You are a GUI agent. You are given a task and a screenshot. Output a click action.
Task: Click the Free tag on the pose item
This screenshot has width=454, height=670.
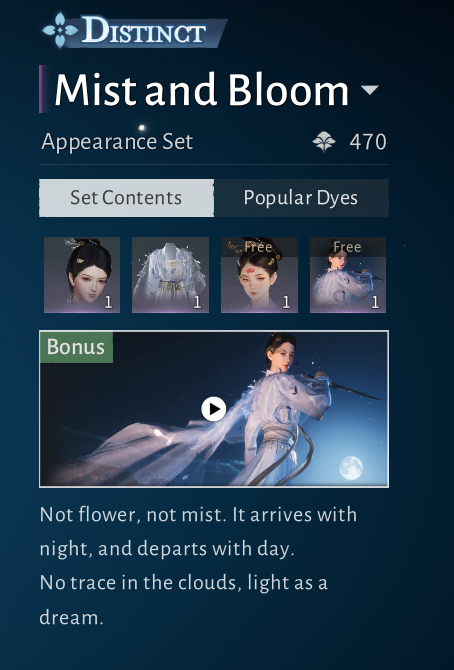347,247
